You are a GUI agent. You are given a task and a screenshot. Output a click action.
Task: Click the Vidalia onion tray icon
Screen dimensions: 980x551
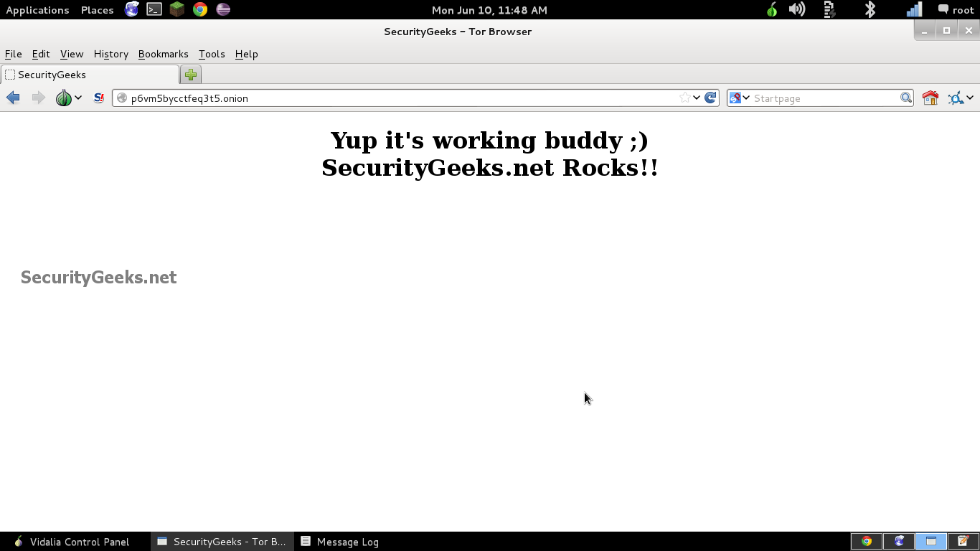(x=772, y=9)
